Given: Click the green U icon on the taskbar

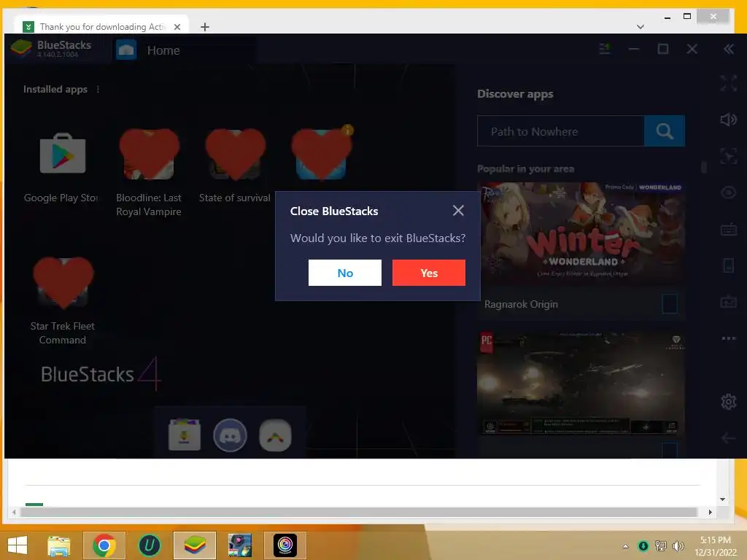Looking at the screenshot, I should [149, 545].
